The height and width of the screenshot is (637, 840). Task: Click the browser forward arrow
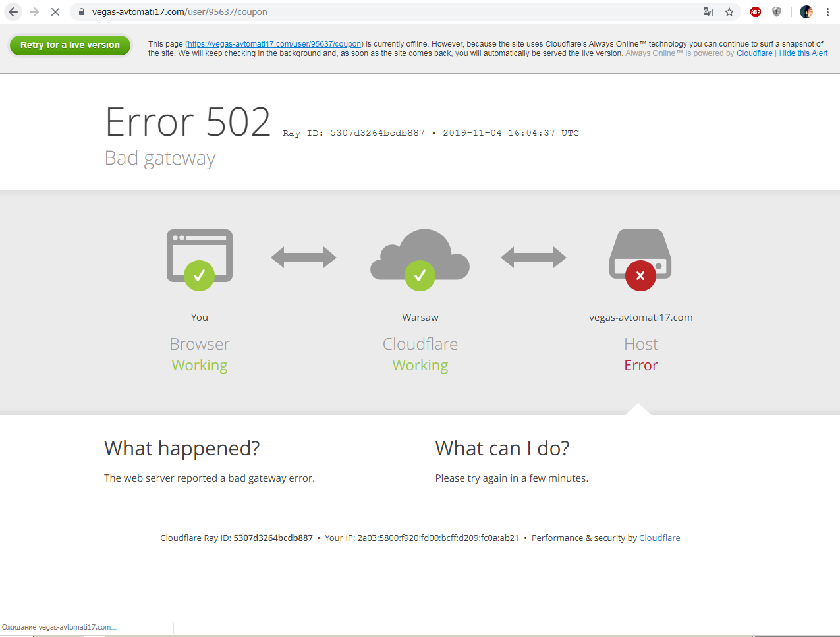[x=34, y=12]
